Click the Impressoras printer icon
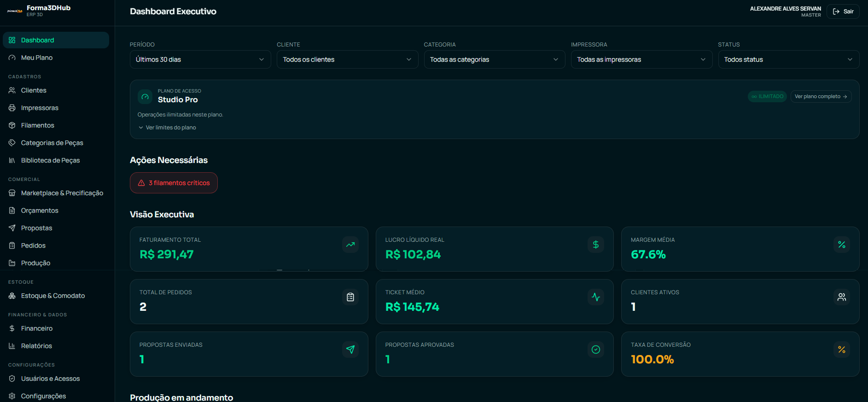Viewport: 868px width, 402px height. click(x=12, y=108)
